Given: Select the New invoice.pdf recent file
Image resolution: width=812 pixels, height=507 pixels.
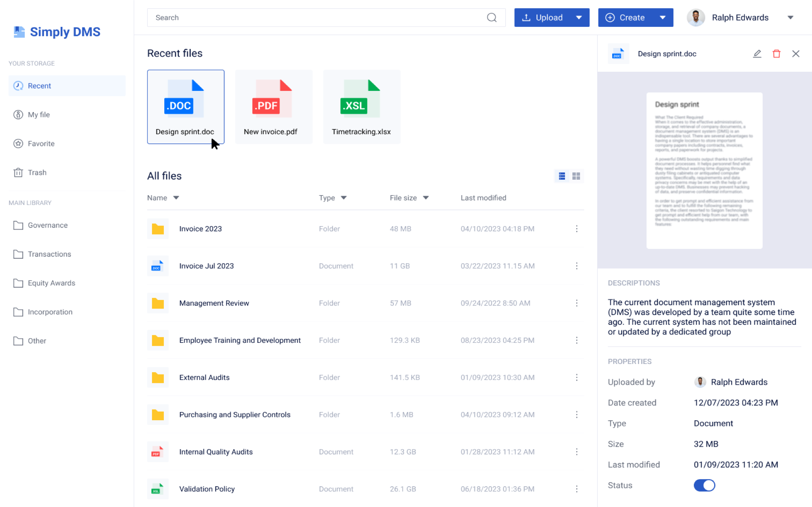Looking at the screenshot, I should point(274,107).
